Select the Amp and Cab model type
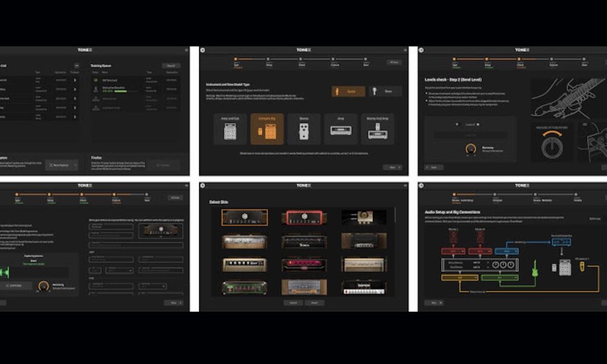607x364 pixels. (x=230, y=129)
